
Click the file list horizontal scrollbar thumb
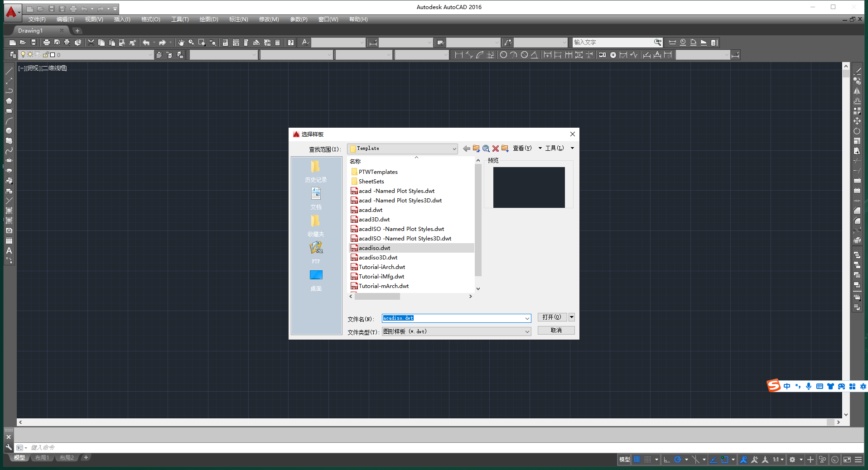(x=377, y=297)
